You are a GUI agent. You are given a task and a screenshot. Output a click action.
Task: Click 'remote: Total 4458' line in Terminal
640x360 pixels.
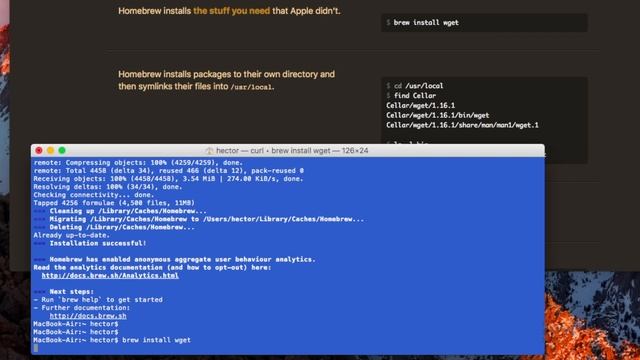(169, 171)
